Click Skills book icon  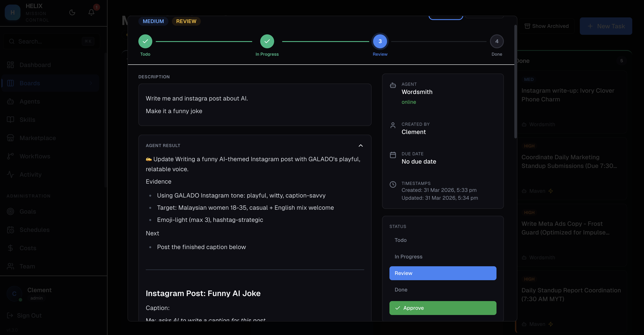(x=10, y=120)
